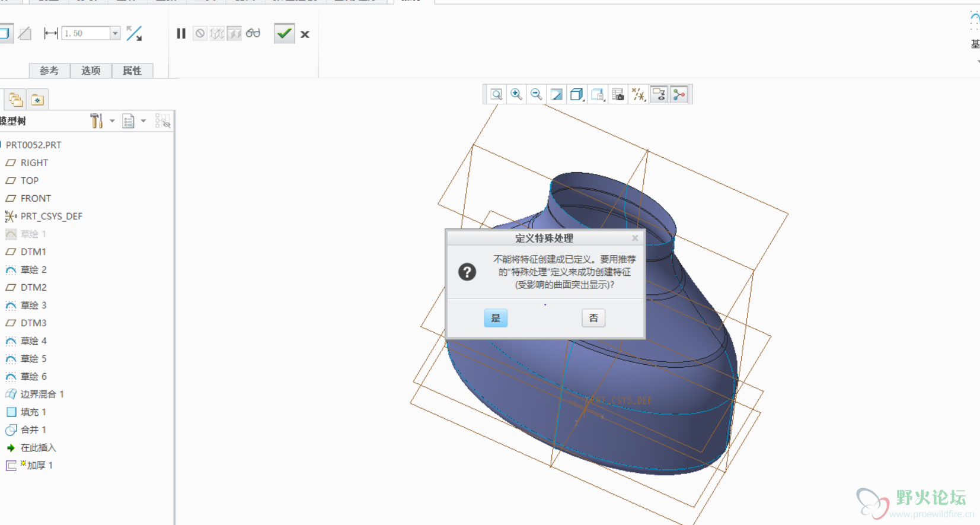Click the thickness dimension icon
This screenshot has height=525, width=980.
click(x=51, y=33)
